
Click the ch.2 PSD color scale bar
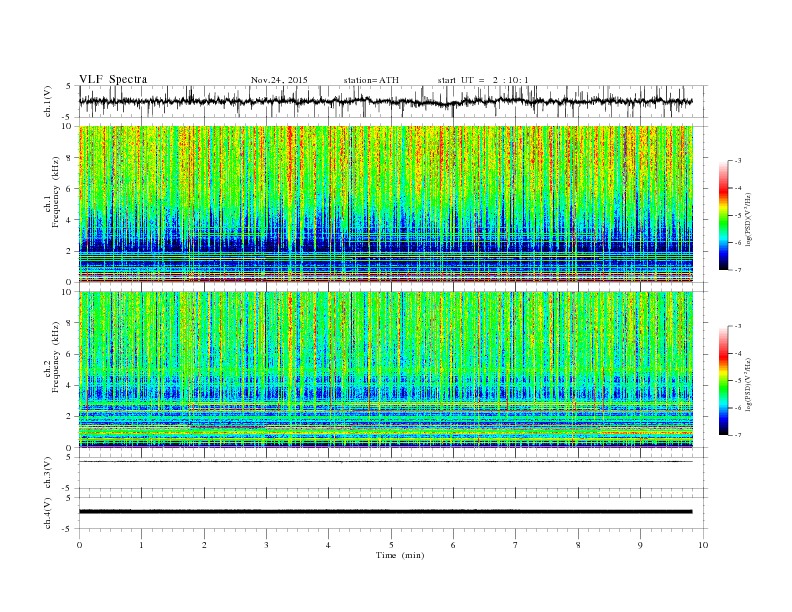tap(723, 380)
